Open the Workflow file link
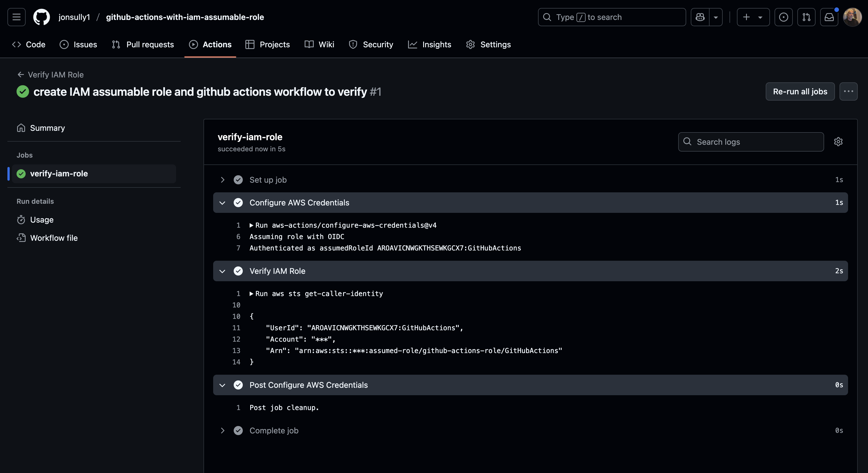The image size is (868, 473). [x=54, y=238]
